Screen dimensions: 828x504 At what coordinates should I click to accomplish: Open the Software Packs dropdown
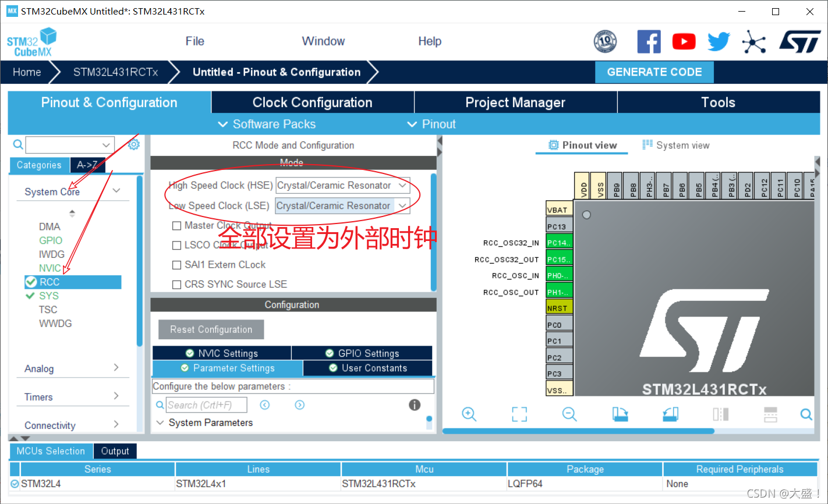point(267,124)
